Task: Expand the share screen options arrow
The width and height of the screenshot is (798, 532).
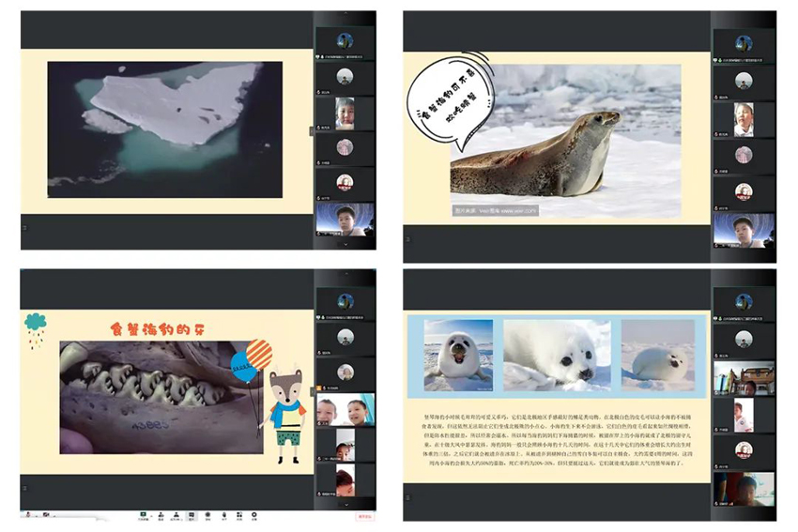Action: [x=151, y=514]
